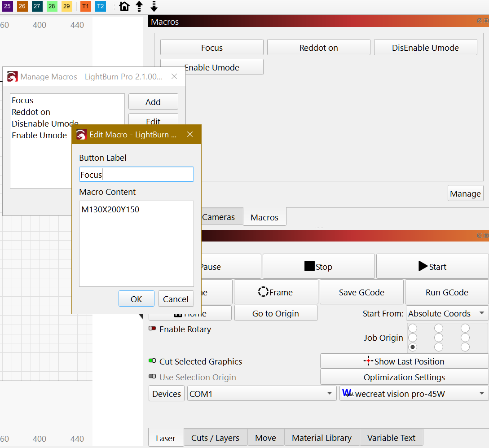This screenshot has height=448, width=489.
Task: Click the Button Label text field
Action: tap(136, 175)
